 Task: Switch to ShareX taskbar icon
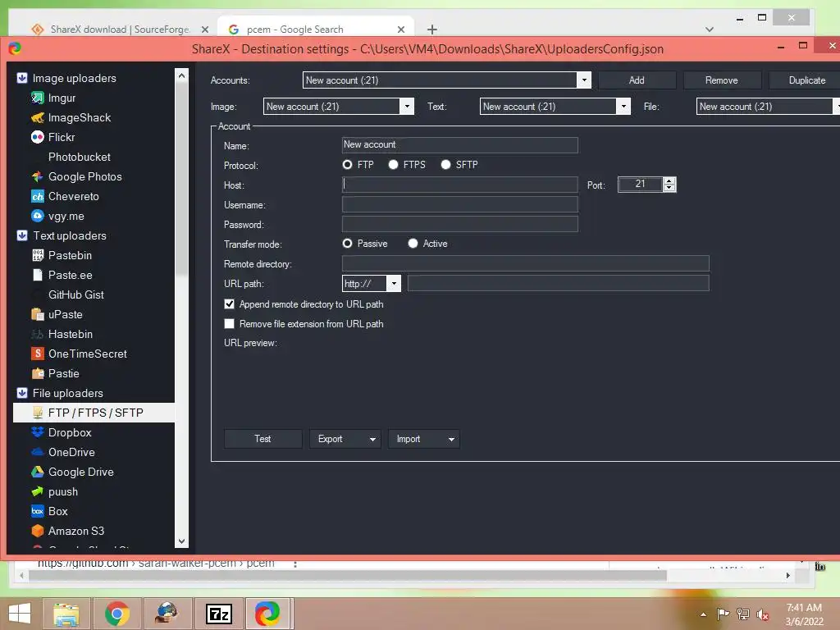coord(267,614)
